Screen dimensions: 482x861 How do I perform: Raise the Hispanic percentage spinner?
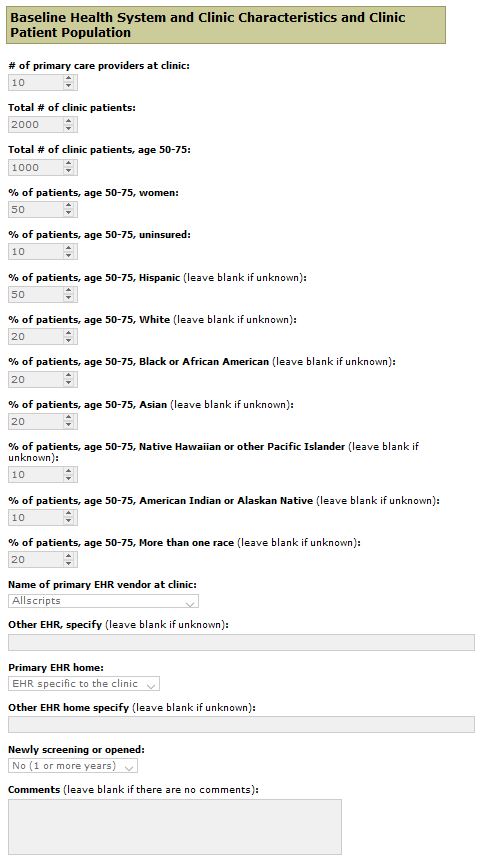[x=69, y=290]
